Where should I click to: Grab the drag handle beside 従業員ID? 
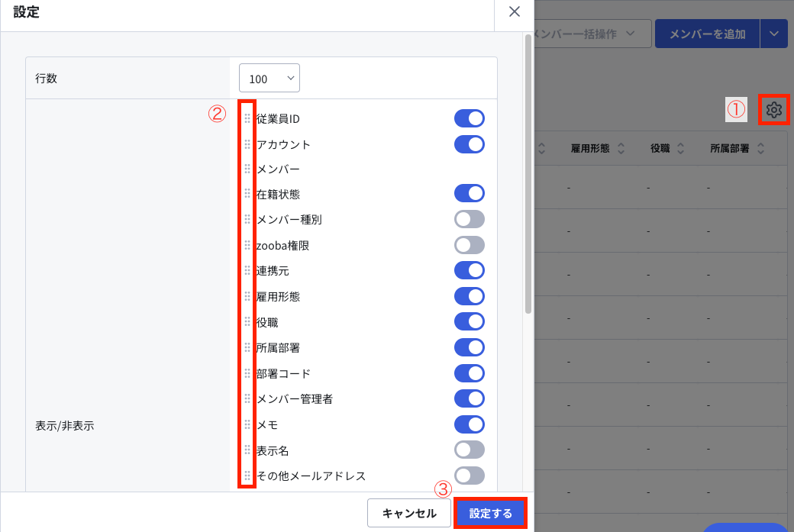point(247,118)
